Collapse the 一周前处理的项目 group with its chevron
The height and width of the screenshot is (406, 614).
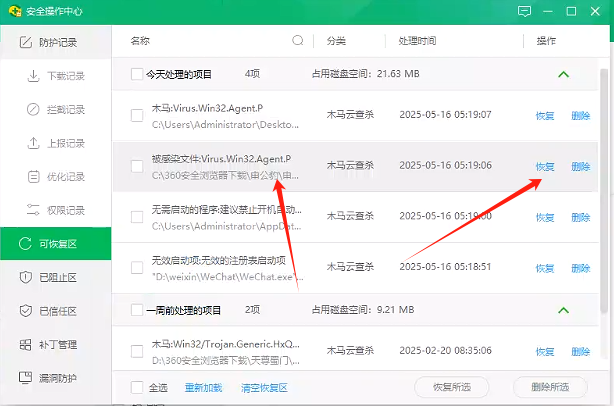click(x=563, y=310)
